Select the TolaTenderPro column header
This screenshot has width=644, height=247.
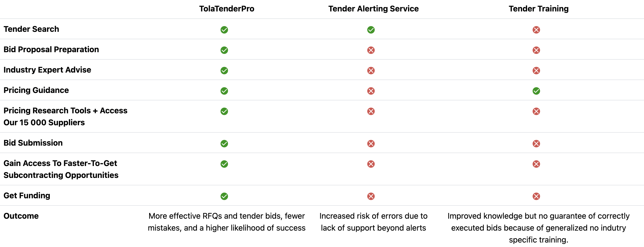coord(227,9)
